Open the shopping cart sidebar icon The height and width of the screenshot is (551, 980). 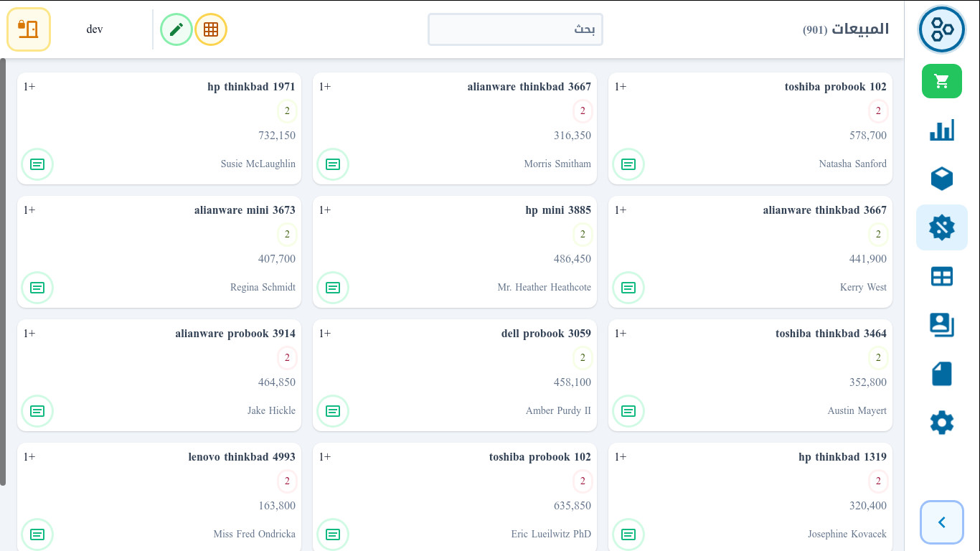[x=941, y=81]
